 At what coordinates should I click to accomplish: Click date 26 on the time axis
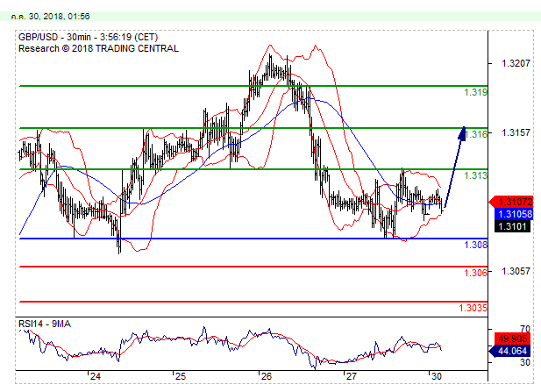tap(266, 376)
